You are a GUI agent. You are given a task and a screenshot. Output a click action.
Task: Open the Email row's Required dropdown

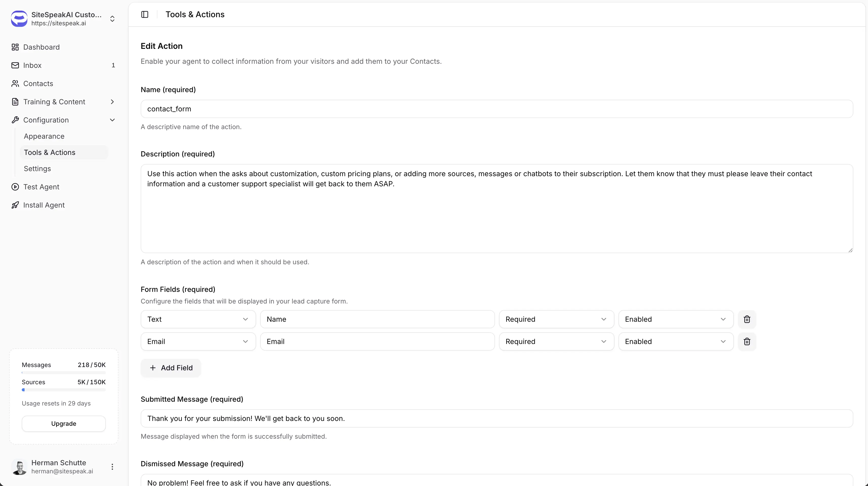(x=556, y=341)
